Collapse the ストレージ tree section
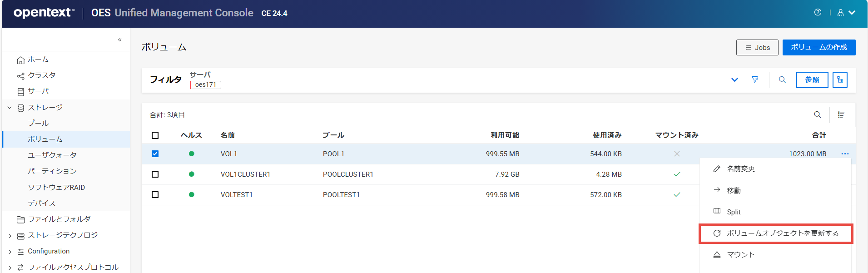This screenshot has height=273, width=868. click(10, 108)
